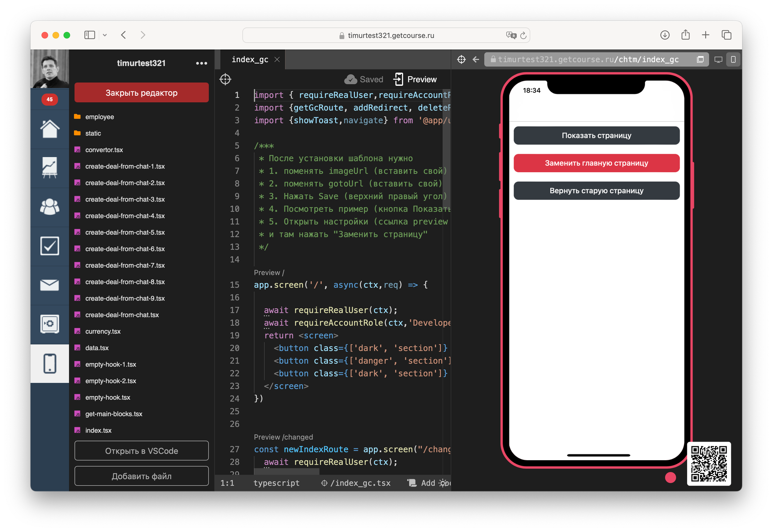Click the sun brightness icon in status bar
This screenshot has width=773, height=532.
click(443, 483)
